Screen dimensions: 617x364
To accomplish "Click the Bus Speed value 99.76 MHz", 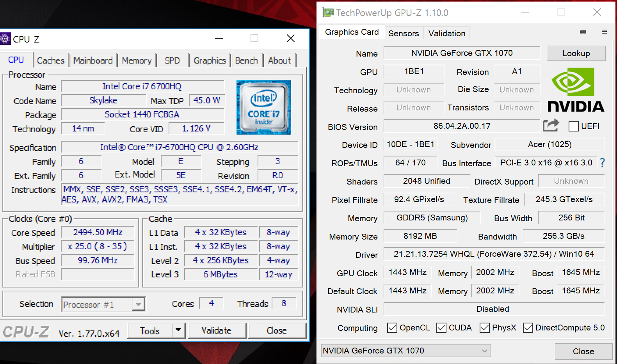I will [x=98, y=260].
